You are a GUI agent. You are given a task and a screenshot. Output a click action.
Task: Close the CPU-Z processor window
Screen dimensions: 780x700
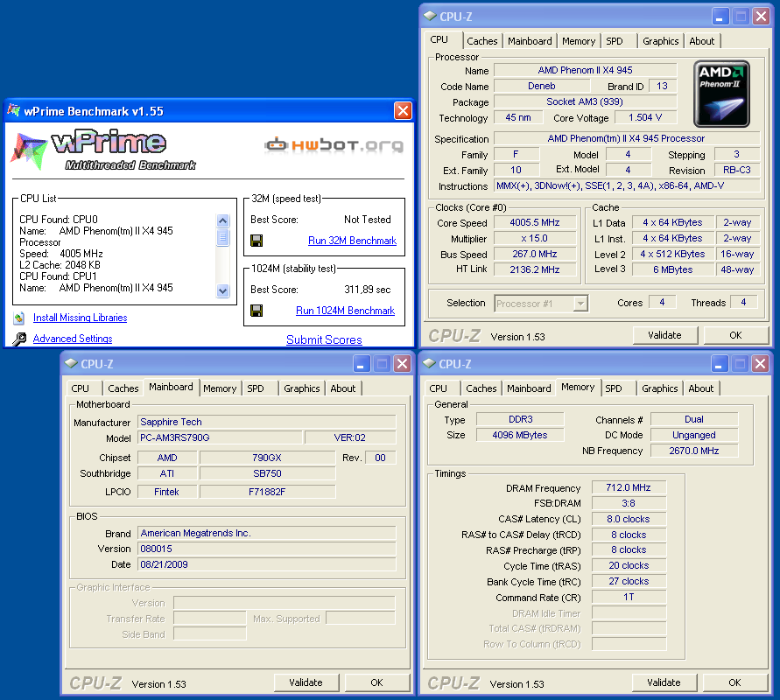[761, 17]
